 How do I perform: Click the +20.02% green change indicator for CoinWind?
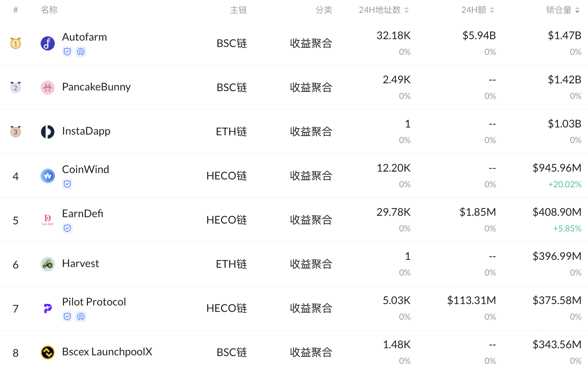click(565, 184)
